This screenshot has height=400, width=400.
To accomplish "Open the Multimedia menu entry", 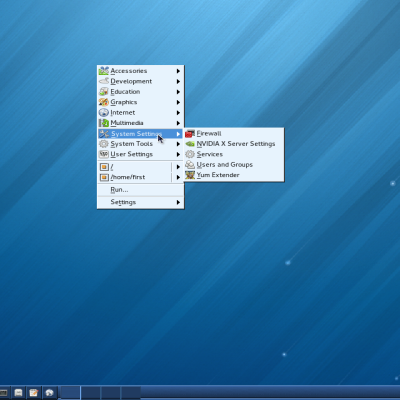I will tap(140, 123).
